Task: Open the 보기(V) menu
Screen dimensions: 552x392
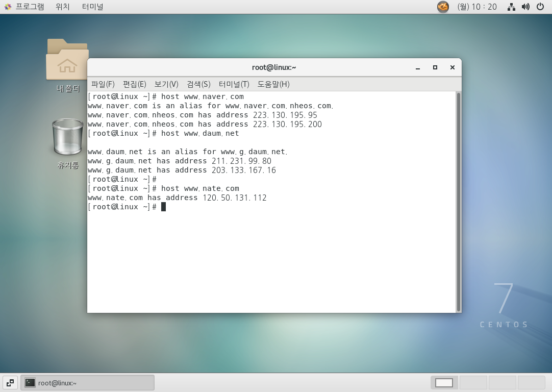Action: coord(166,84)
